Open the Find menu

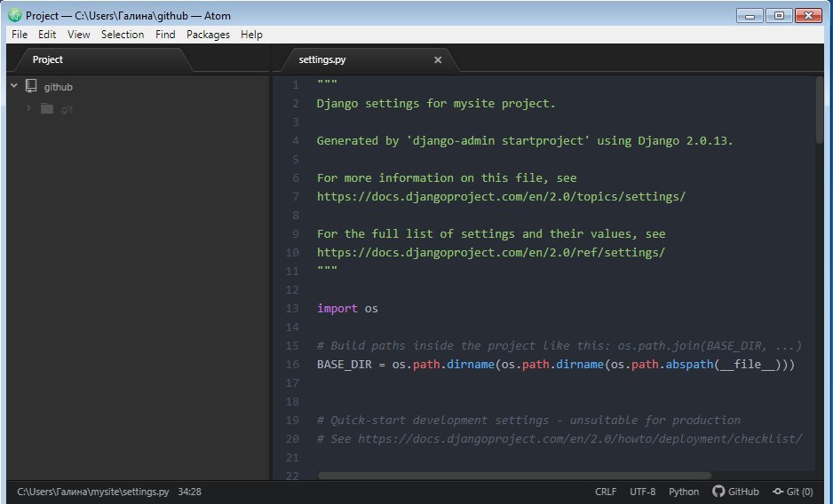coord(165,35)
